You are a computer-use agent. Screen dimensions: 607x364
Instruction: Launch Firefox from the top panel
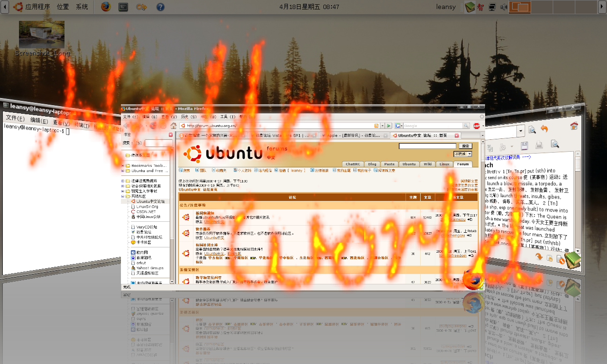[106, 7]
